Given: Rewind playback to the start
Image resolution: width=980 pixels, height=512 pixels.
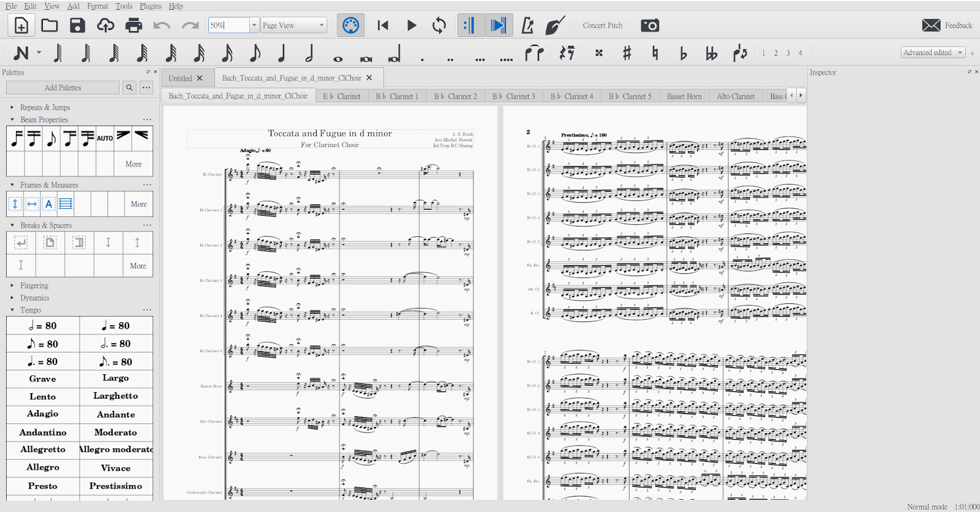Looking at the screenshot, I should tap(383, 25).
